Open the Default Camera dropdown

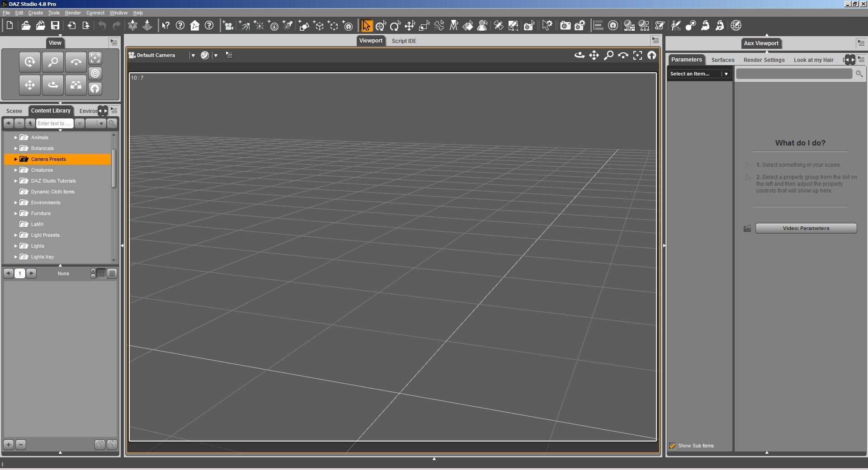click(193, 55)
